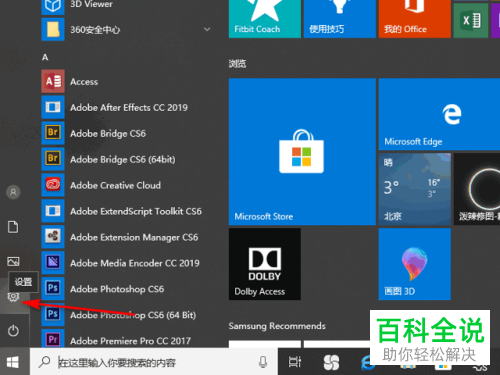Click the Samsung Recommends group header

click(x=277, y=326)
